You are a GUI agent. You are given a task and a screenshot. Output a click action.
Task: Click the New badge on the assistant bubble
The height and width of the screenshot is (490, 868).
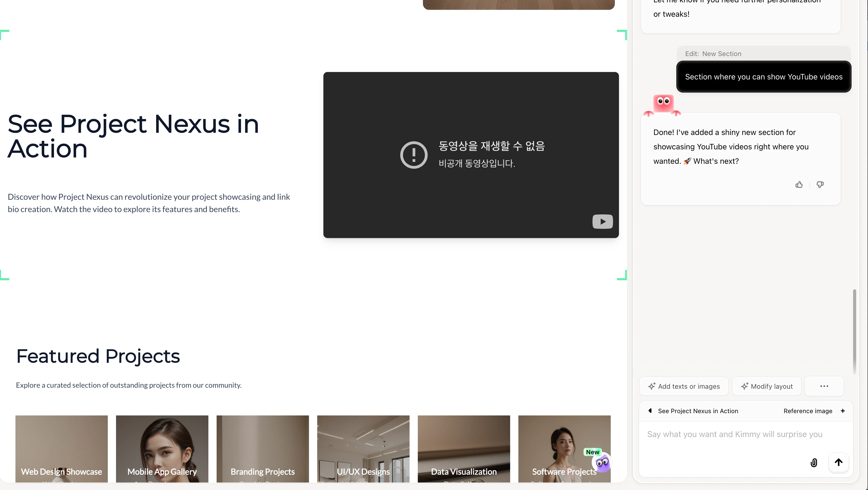pos(592,452)
